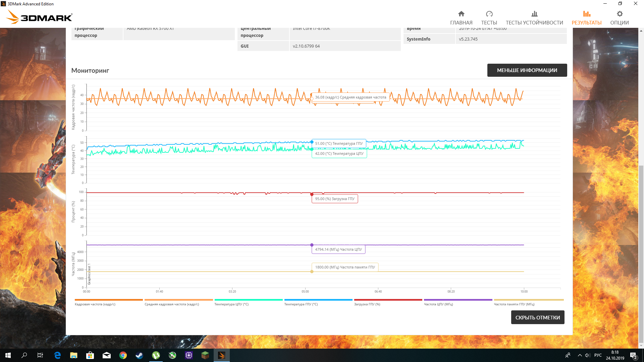This screenshot has width=644, height=362.
Task: Open taskbar clock showing 24.10.2019
Action: click(615, 355)
